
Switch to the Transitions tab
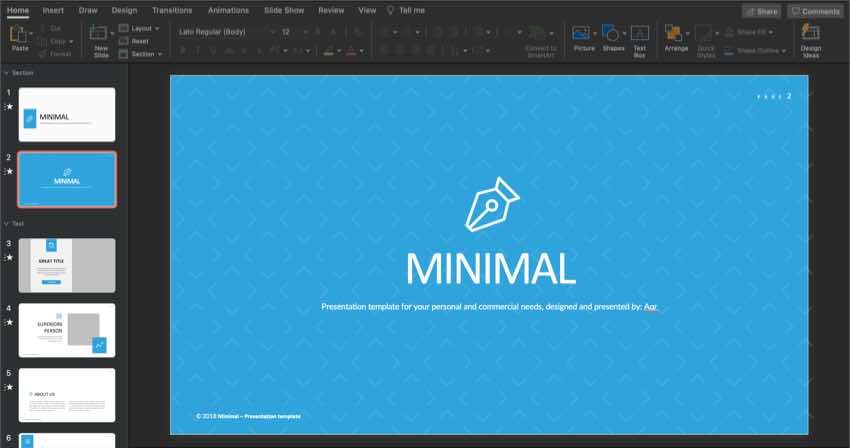pos(171,10)
